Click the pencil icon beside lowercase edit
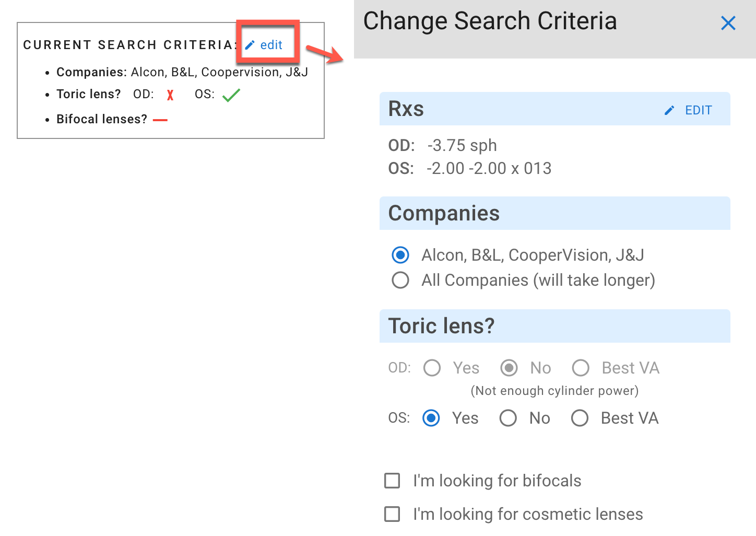Image resolution: width=756 pixels, height=536 pixels. pyautogui.click(x=250, y=45)
